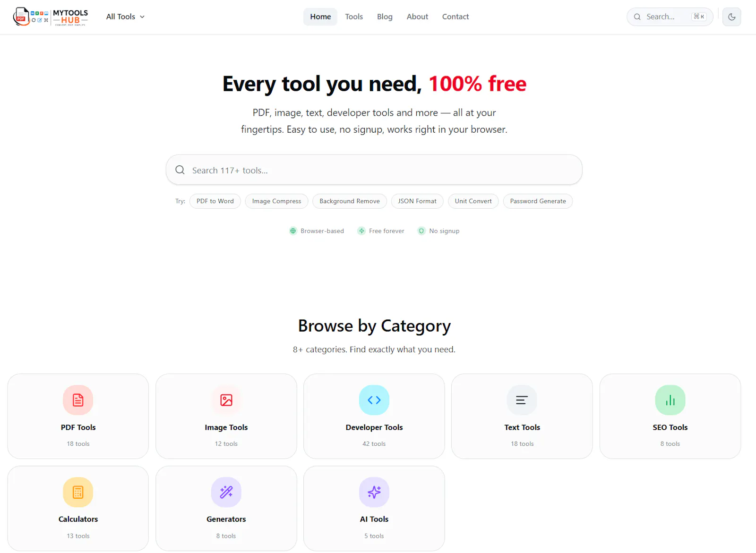
Task: Click the MyTools Hub logo
Action: click(51, 17)
